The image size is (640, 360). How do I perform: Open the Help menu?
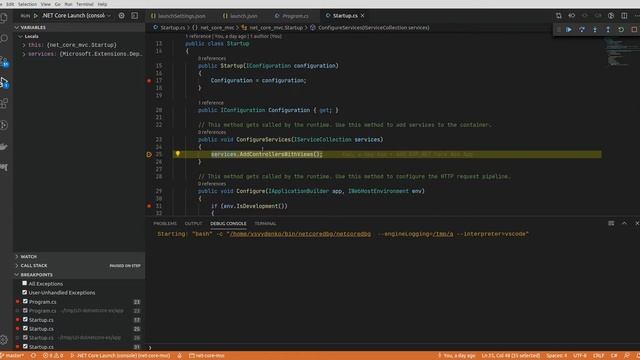pos(102,4)
